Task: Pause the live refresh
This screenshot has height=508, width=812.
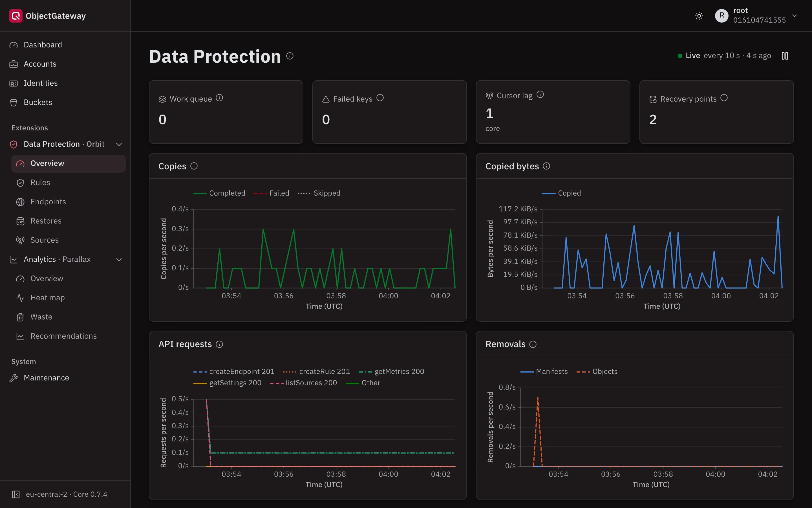Action: coord(784,56)
